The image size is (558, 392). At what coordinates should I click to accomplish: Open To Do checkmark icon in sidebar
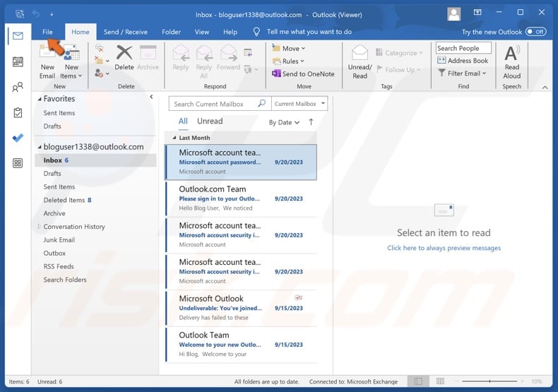click(x=18, y=138)
